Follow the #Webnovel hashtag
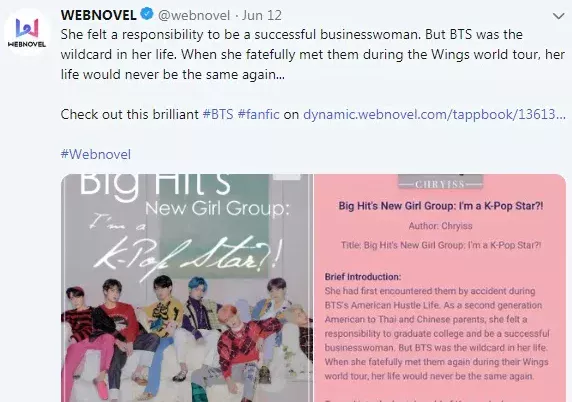 [96, 154]
